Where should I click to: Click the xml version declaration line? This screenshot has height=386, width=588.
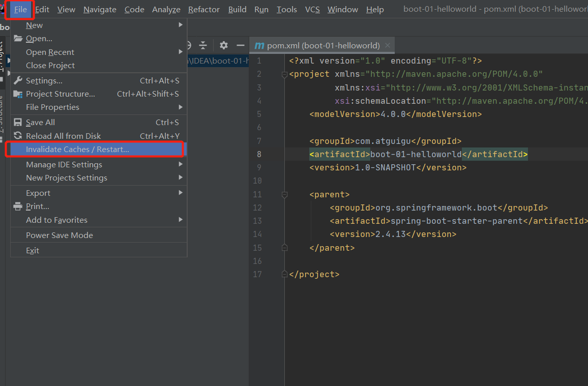[x=386, y=61]
